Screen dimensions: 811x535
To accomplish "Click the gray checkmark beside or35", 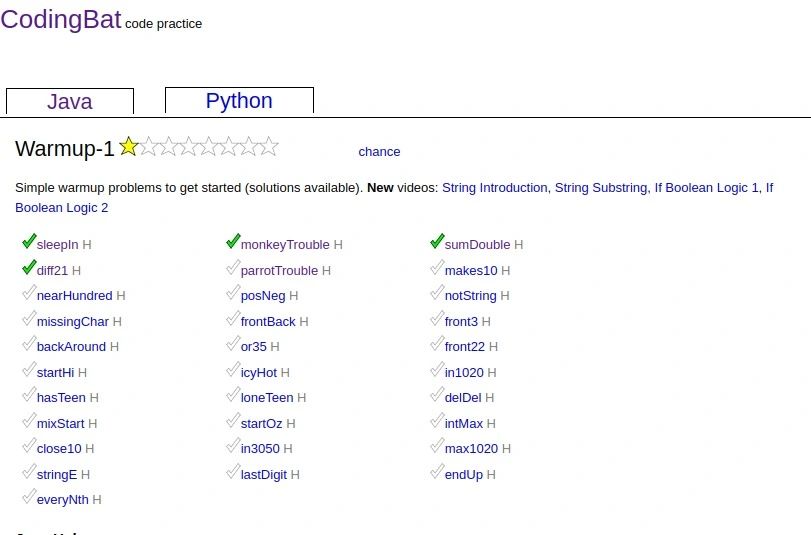I will [x=233, y=343].
